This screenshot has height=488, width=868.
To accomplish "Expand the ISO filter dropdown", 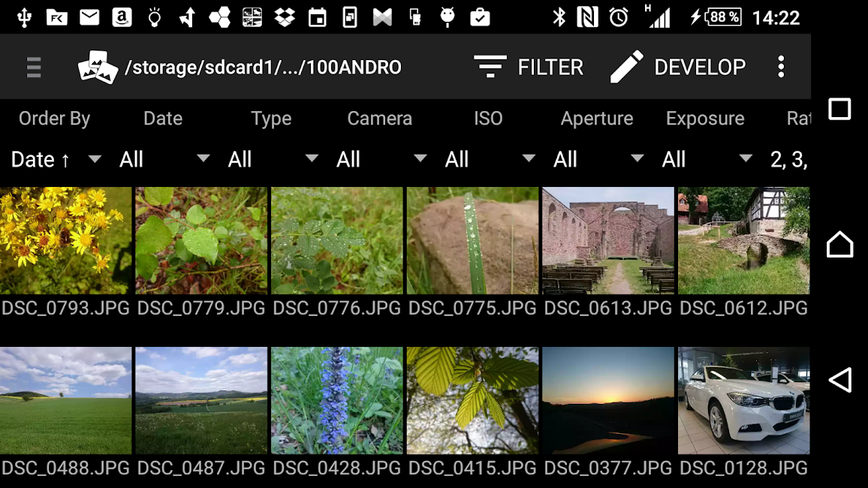I will (490, 159).
